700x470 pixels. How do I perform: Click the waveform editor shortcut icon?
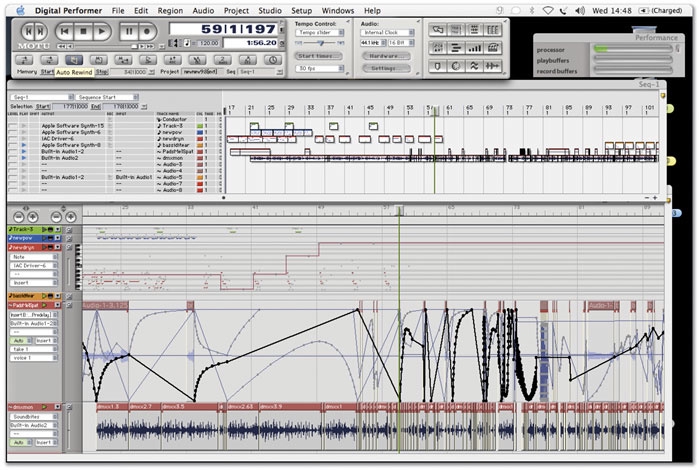(x=475, y=66)
